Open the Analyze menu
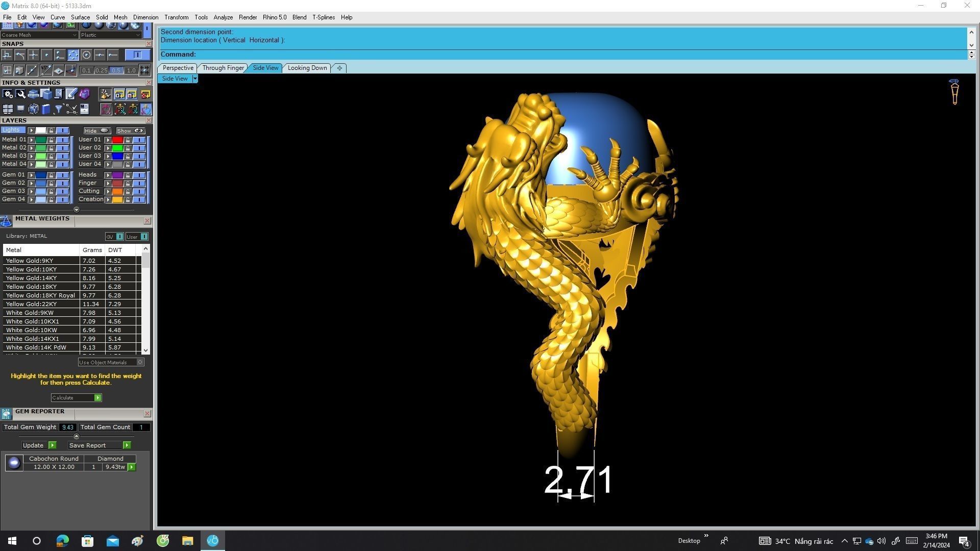 (x=223, y=17)
